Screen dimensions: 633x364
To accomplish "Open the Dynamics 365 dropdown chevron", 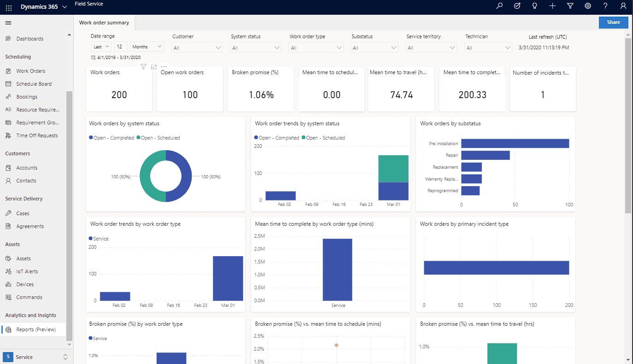I will (64, 7).
